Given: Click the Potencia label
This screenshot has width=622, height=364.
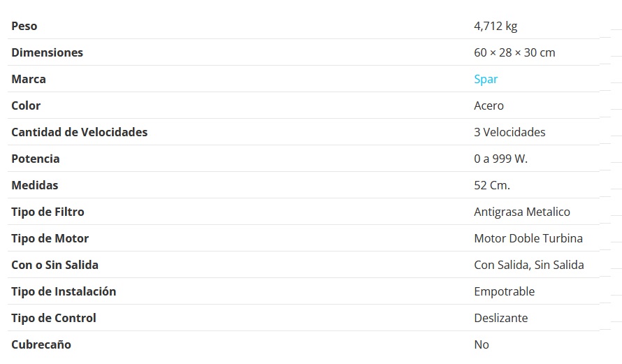Looking at the screenshot, I should 36,159.
